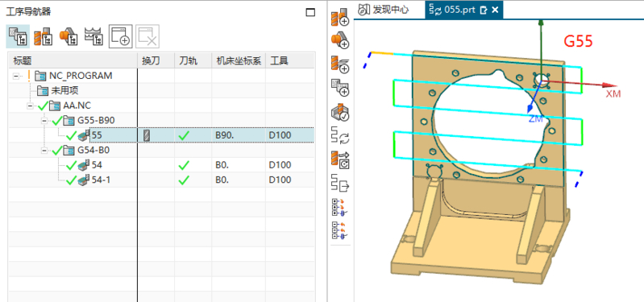
Task: Click the folder icon of unused items
Action: pyautogui.click(x=42, y=91)
